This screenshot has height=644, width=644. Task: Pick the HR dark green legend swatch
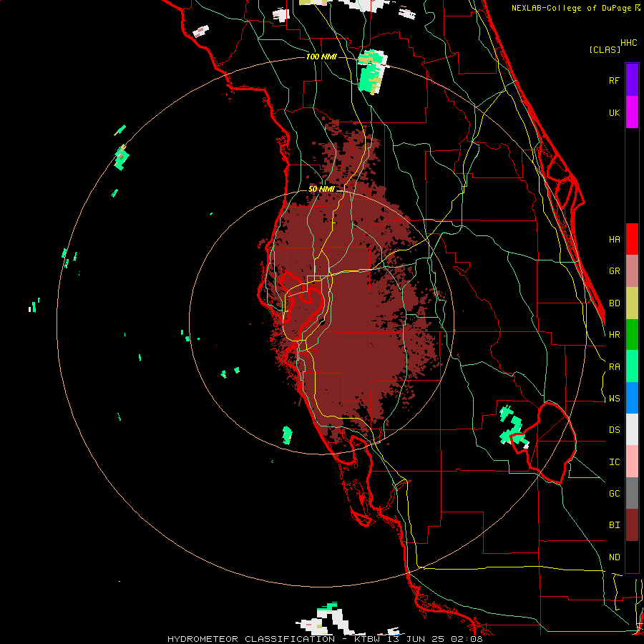pos(632,335)
